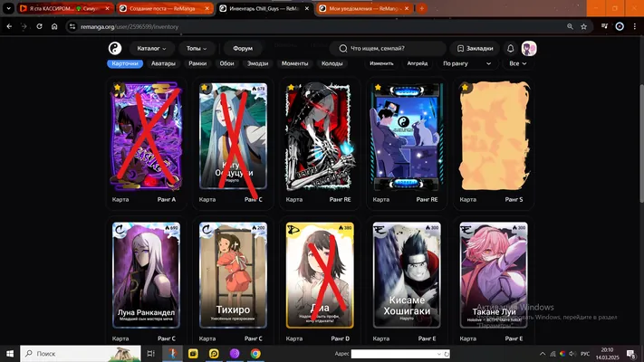Expand the Топы dropdown
This screenshot has height=362, width=644.
[x=197, y=49]
